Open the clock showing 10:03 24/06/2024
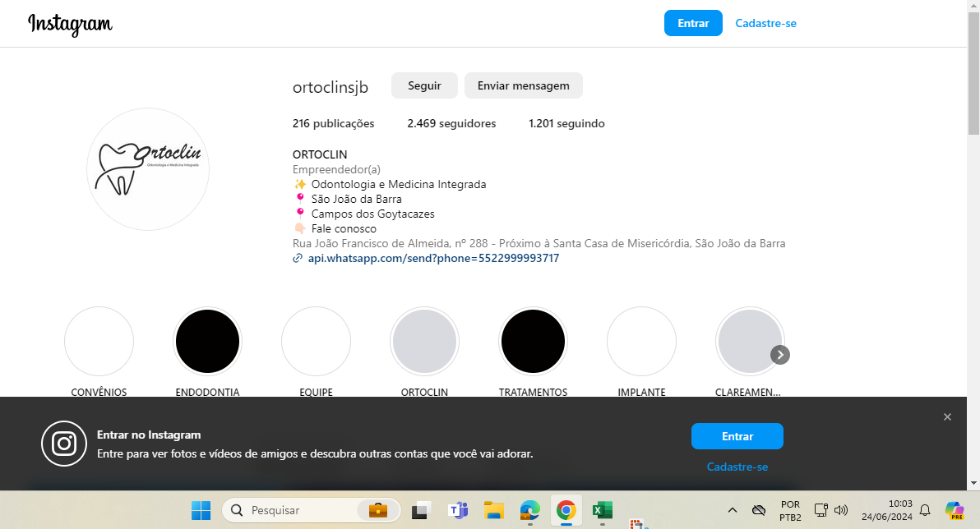The width and height of the screenshot is (980, 529). (886, 510)
